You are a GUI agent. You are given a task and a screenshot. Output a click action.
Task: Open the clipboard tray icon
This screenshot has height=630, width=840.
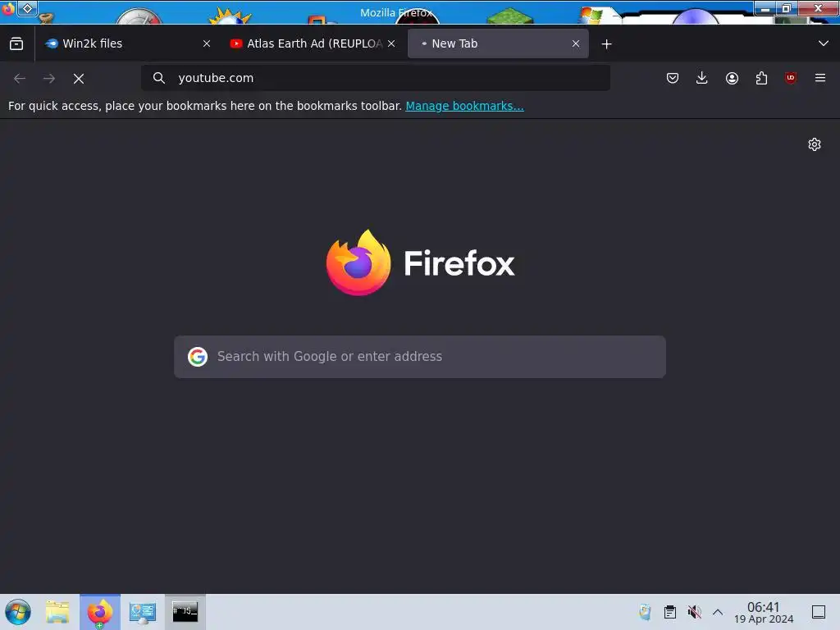(669, 612)
